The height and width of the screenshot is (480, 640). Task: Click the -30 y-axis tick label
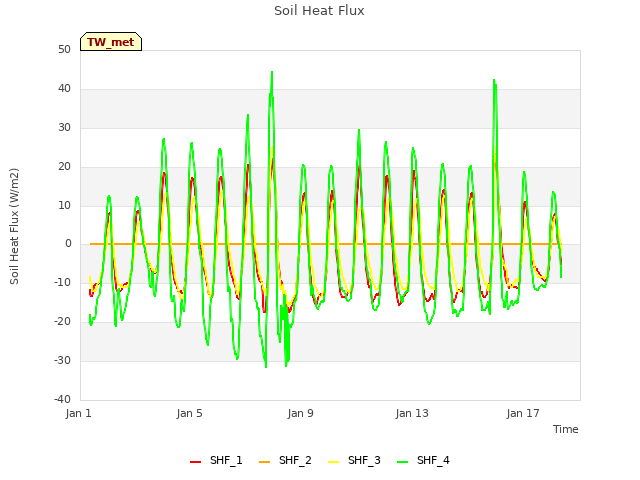click(62, 360)
